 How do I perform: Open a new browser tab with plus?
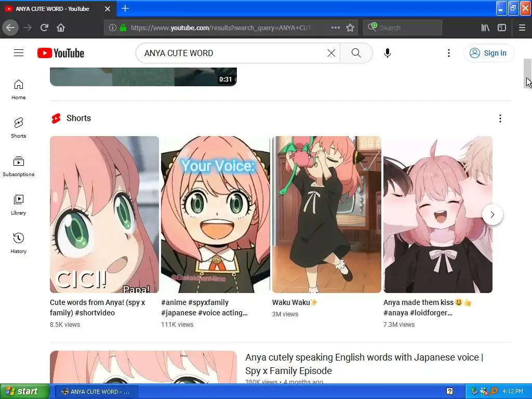click(125, 8)
